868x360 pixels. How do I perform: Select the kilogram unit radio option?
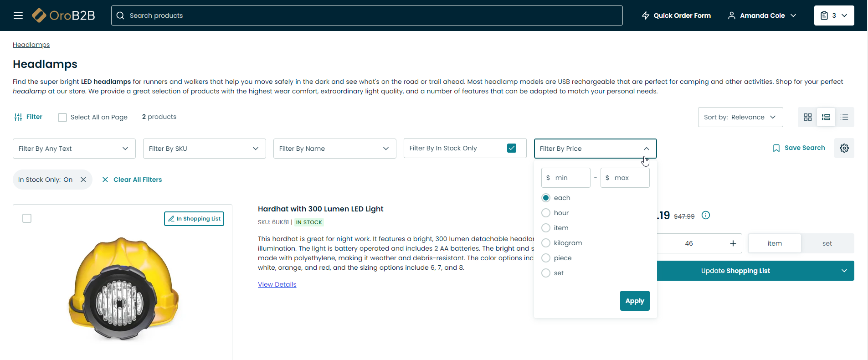pos(546,243)
